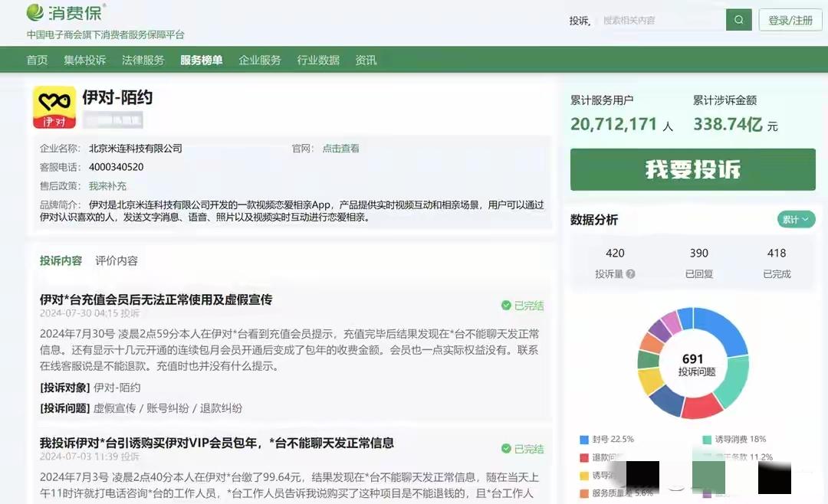Click the 伊对-陌约 page title
Image resolution: width=828 pixels, height=504 pixels.
117,97
